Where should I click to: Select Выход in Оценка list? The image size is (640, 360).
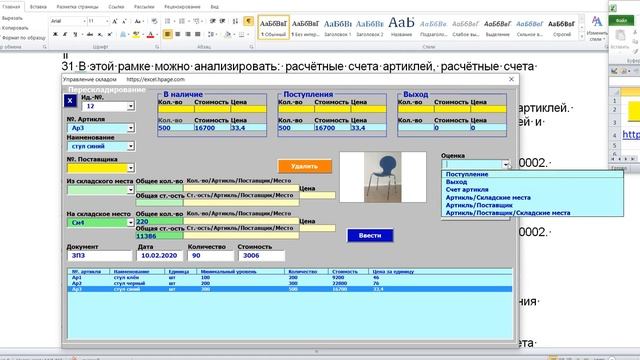pyautogui.click(x=533, y=182)
